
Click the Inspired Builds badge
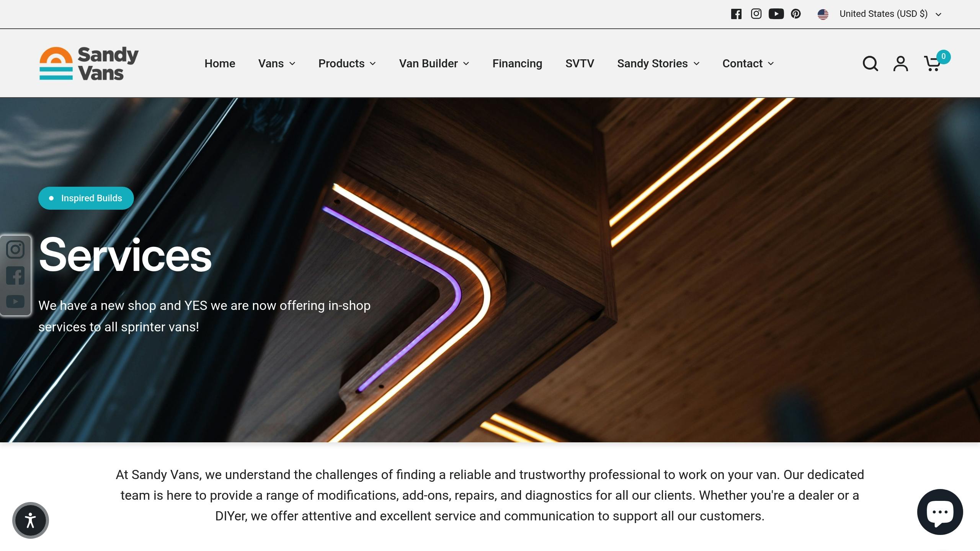86,198
